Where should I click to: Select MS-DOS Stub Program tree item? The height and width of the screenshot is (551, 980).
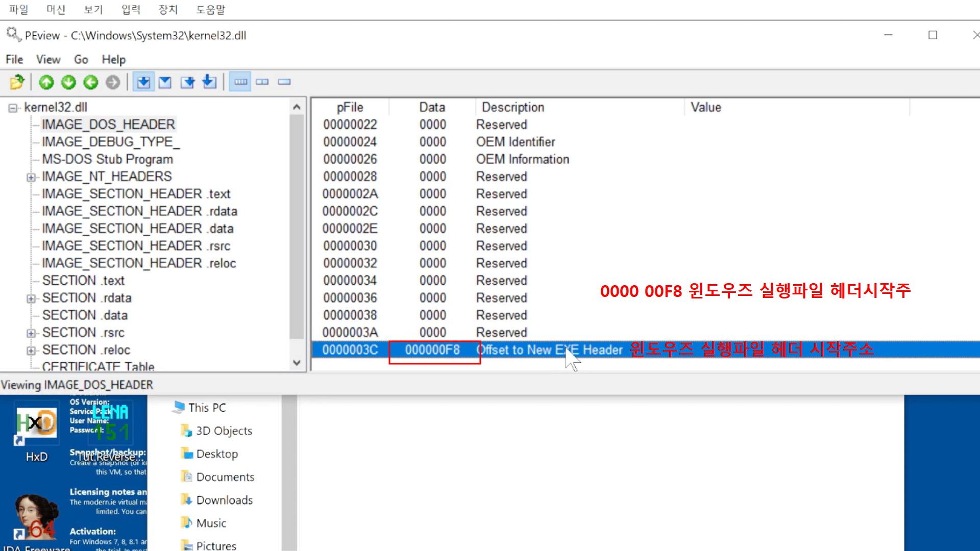[107, 159]
